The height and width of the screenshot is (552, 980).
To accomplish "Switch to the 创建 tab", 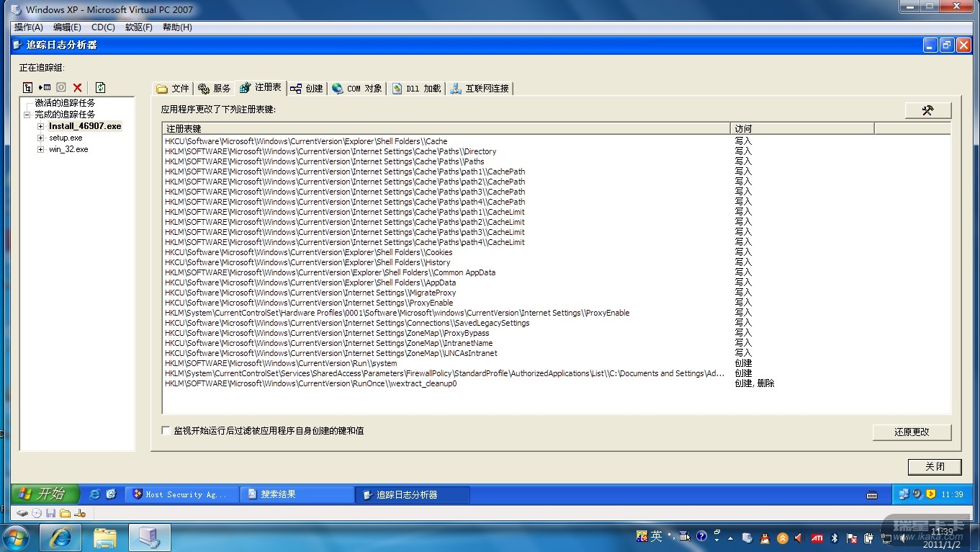I will point(307,88).
